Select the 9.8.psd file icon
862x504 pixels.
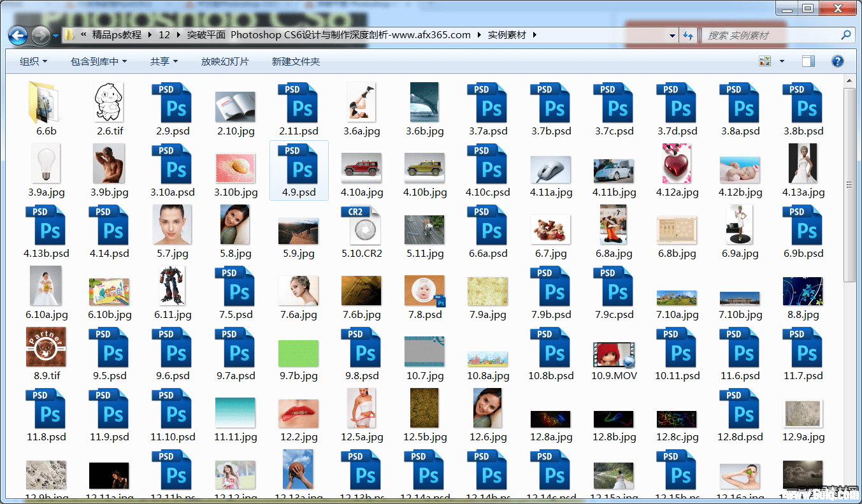(x=361, y=348)
